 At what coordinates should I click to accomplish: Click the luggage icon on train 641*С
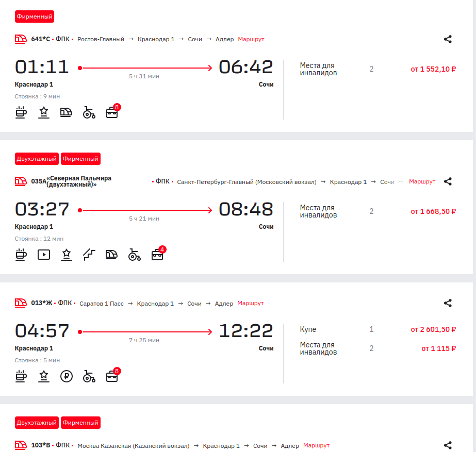point(112,112)
